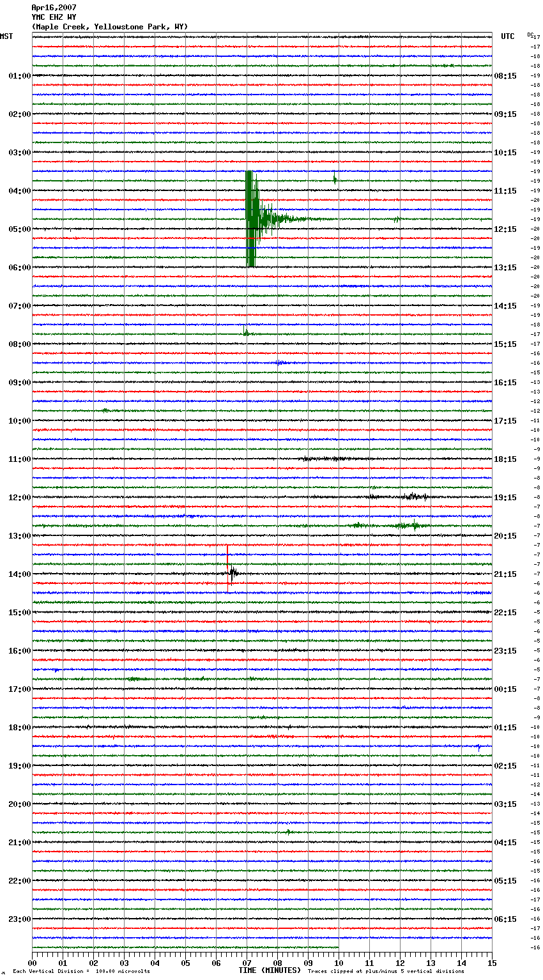Click the small black event burst near 14:00
The image size is (543, 980).
(x=234, y=572)
